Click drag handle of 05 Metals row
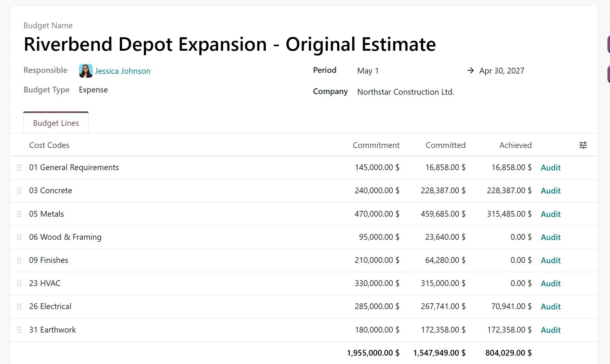This screenshot has height=364, width=610. tap(19, 214)
